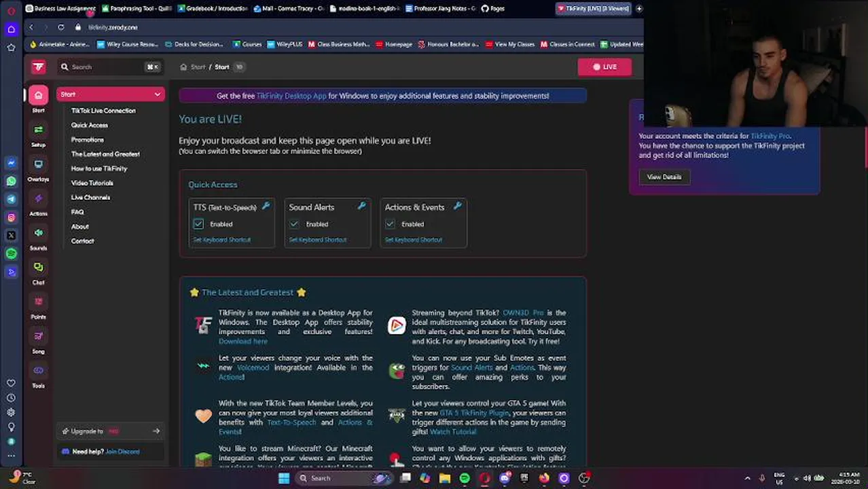Switch to Mail - Cormac Tracey tab
Screen dimensions: 868x489
coord(289,8)
